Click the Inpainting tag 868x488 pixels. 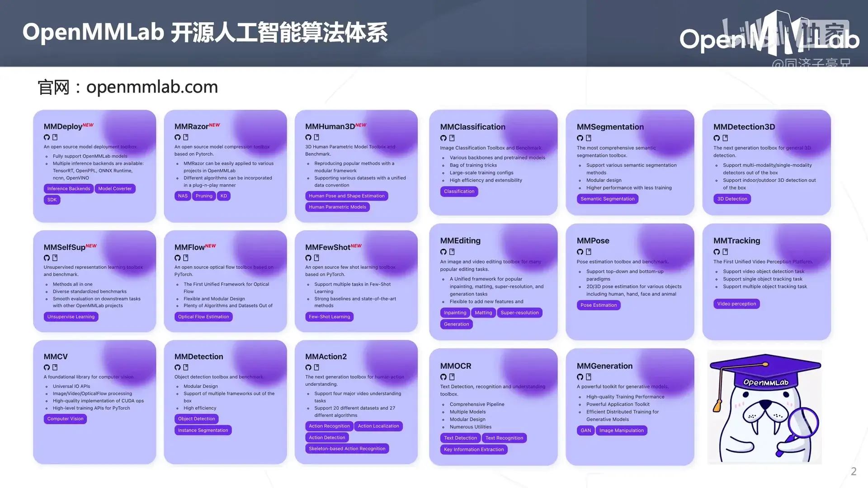(x=455, y=313)
